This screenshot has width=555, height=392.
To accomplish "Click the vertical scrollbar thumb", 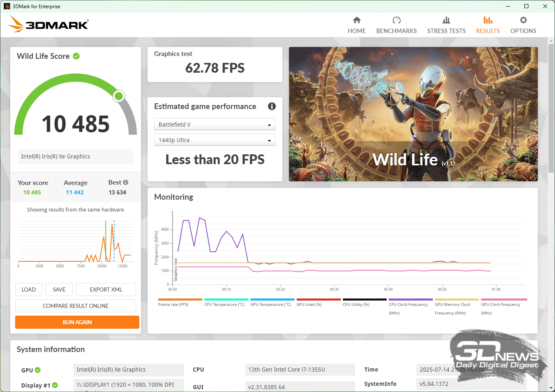I will (551, 108).
